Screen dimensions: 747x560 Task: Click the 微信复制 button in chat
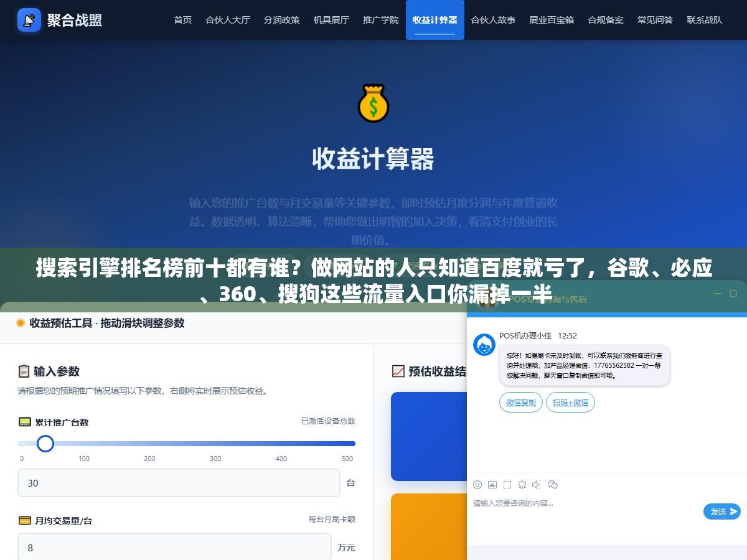coord(521,403)
